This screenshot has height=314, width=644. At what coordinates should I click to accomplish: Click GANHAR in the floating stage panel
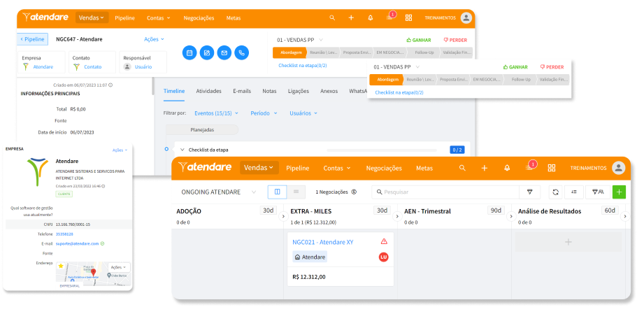(515, 67)
